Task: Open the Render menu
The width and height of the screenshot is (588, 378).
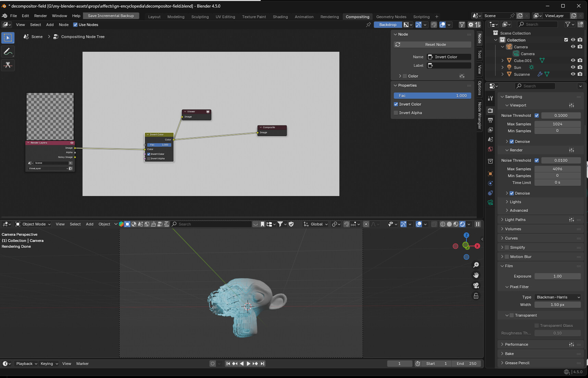Action: [x=40, y=16]
